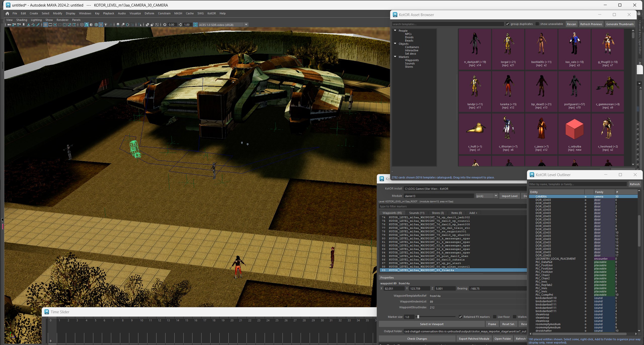Image resolution: width=644 pixels, height=345 pixels.
Task: Toggle screen space ambient occlusion icon
Action: 118,25
